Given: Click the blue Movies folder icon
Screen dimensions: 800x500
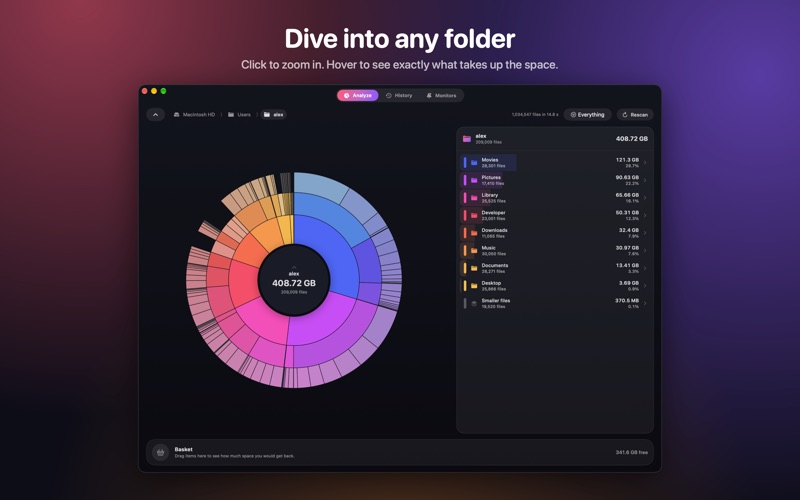Looking at the screenshot, I should point(474,163).
